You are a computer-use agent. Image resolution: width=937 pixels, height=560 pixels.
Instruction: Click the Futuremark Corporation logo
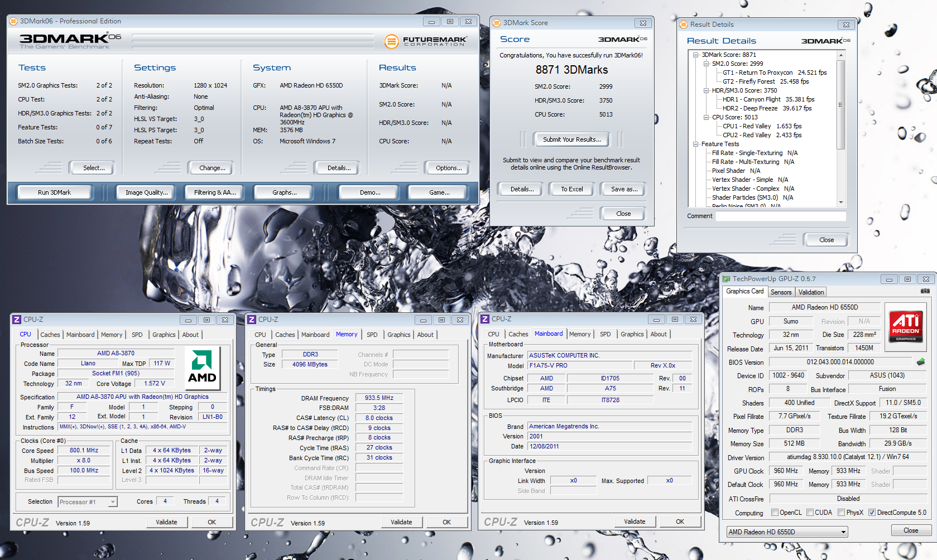click(x=425, y=41)
